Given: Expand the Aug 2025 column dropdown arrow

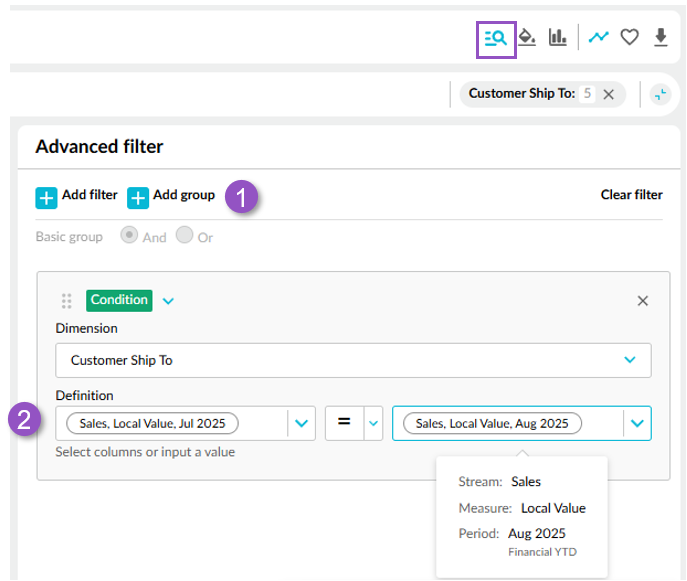Looking at the screenshot, I should (637, 423).
